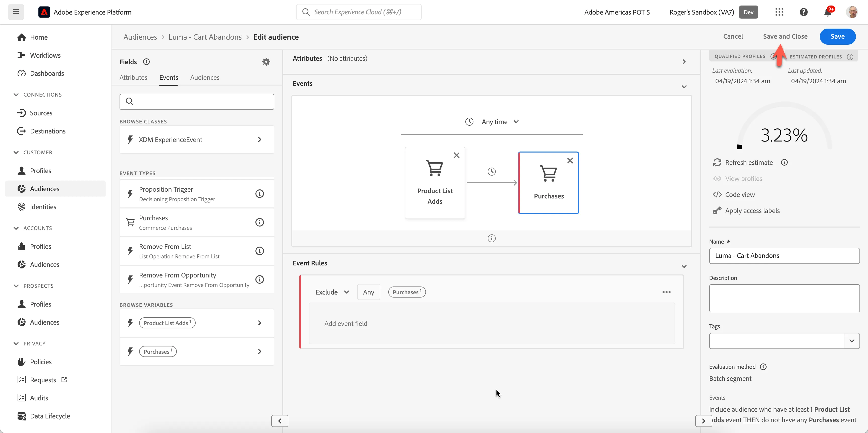Image resolution: width=868 pixels, height=433 pixels.
Task: Collapse the left Fields panel arrow
Action: tap(280, 421)
